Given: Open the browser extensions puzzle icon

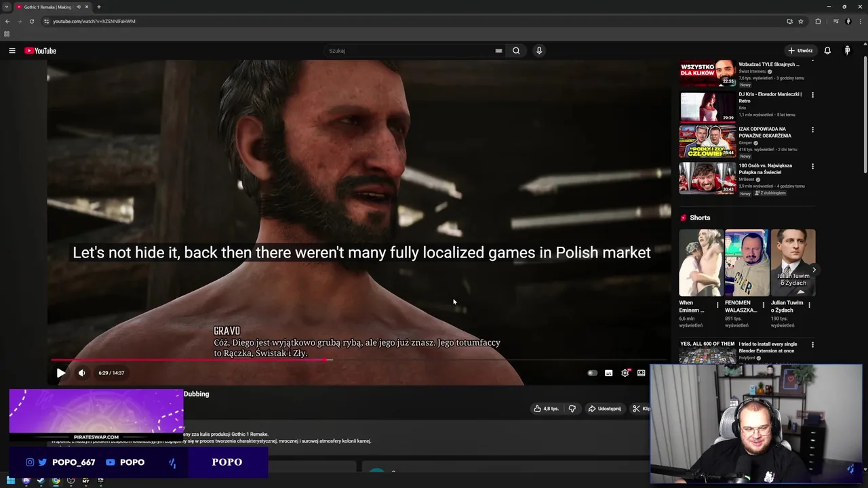Looking at the screenshot, I should tap(818, 21).
